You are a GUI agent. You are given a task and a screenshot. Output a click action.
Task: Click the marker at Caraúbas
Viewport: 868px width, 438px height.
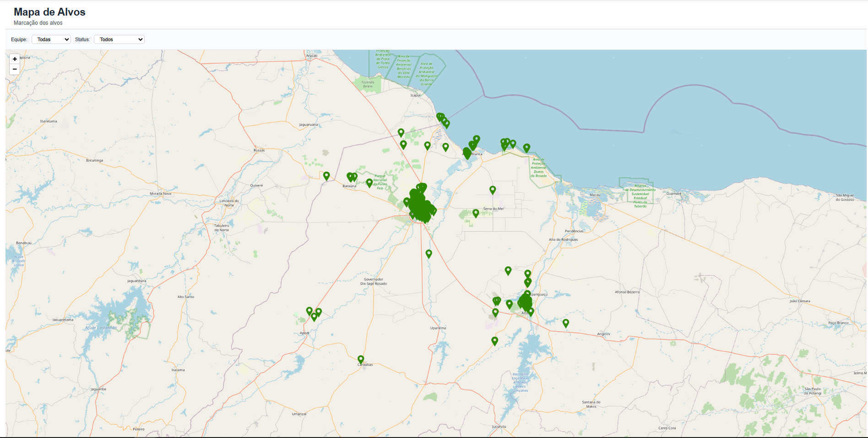(361, 359)
